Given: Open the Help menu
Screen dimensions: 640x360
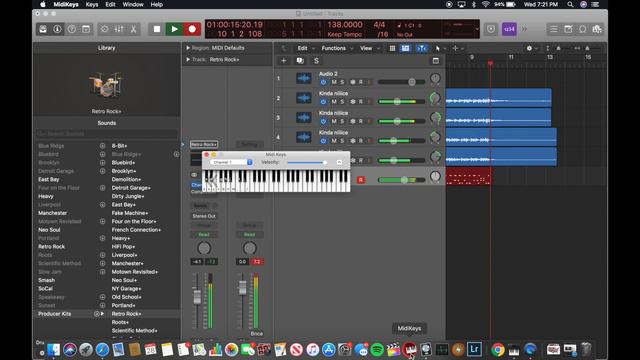Looking at the screenshot, I should (x=157, y=4).
